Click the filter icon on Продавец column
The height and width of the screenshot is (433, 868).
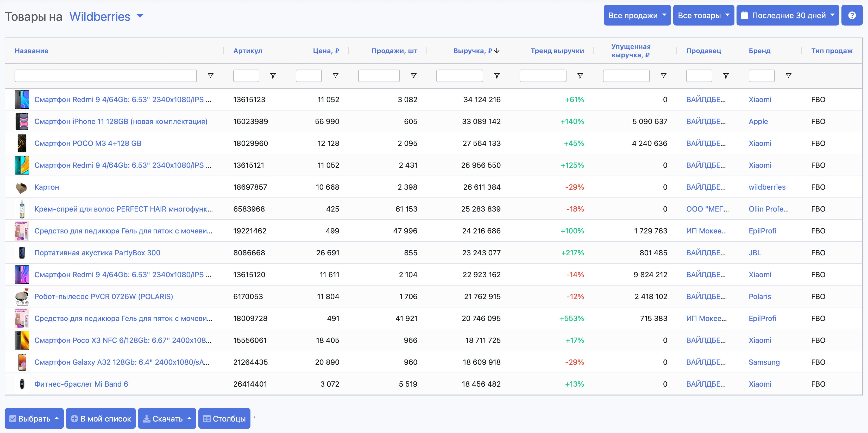click(726, 76)
